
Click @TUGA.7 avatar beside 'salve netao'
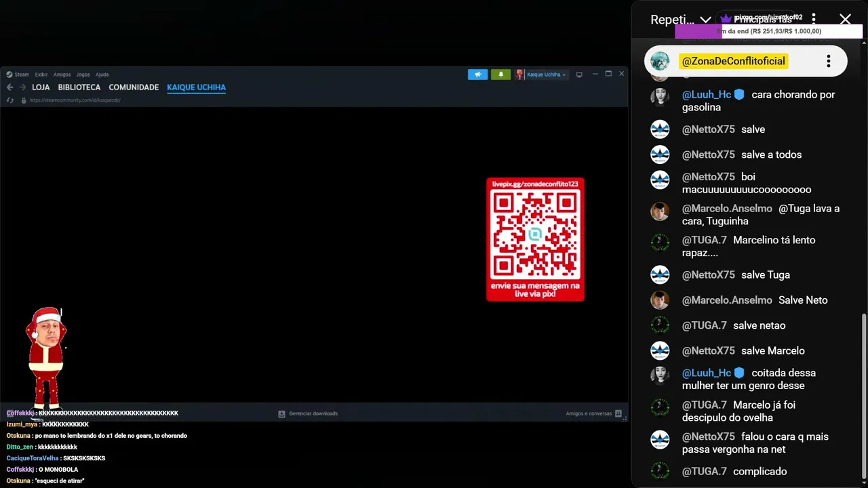click(x=660, y=325)
